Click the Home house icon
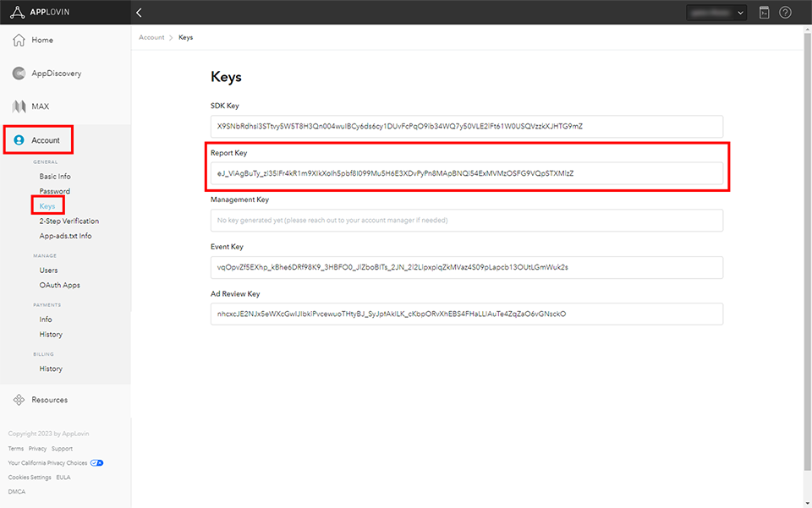Viewport: 812px width, 508px height. [19, 40]
